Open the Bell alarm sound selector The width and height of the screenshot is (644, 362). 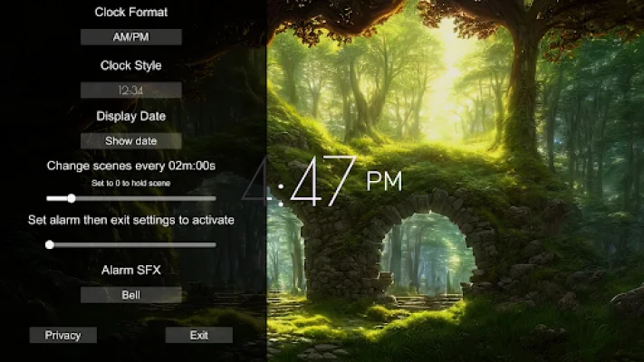(x=131, y=295)
